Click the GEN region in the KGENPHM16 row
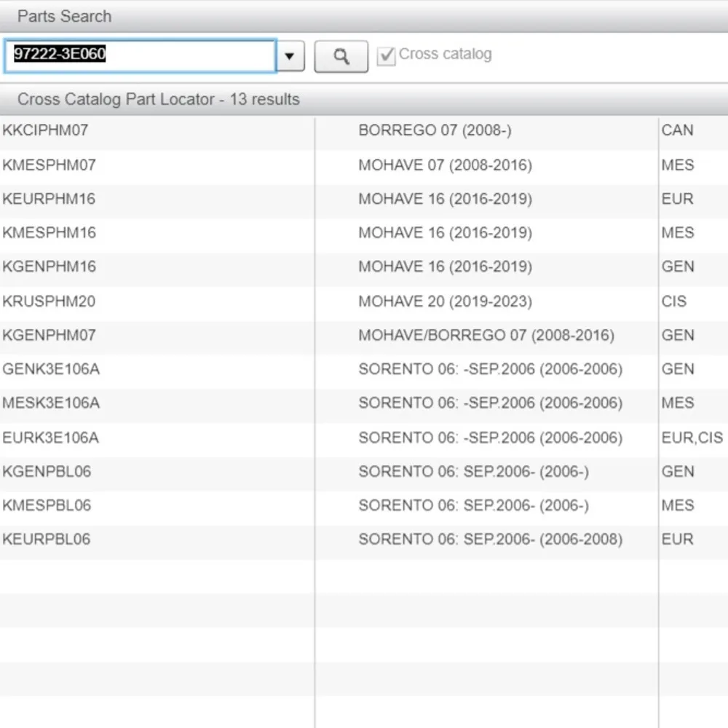The width and height of the screenshot is (728, 728). tap(678, 266)
